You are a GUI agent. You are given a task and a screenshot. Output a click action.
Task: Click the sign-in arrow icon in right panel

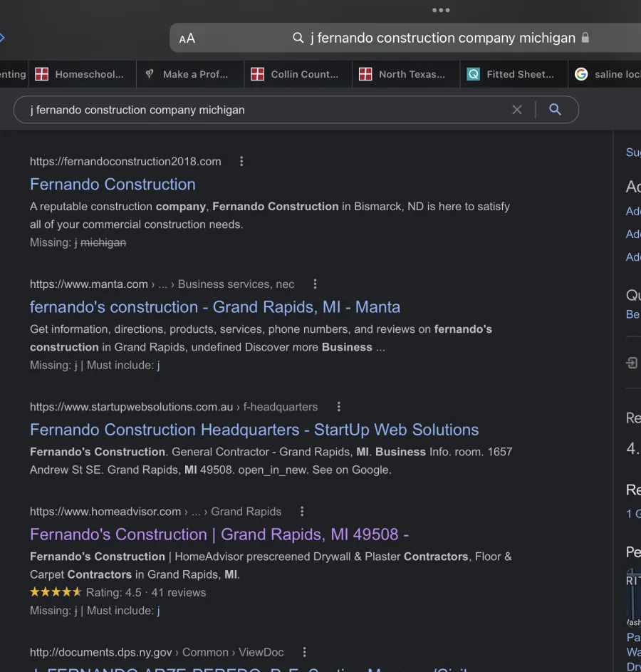point(632,363)
